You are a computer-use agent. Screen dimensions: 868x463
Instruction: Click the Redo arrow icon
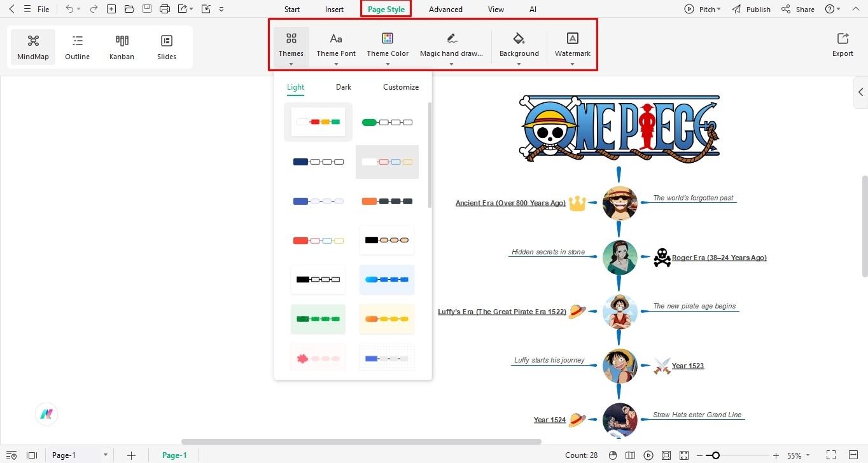click(94, 10)
